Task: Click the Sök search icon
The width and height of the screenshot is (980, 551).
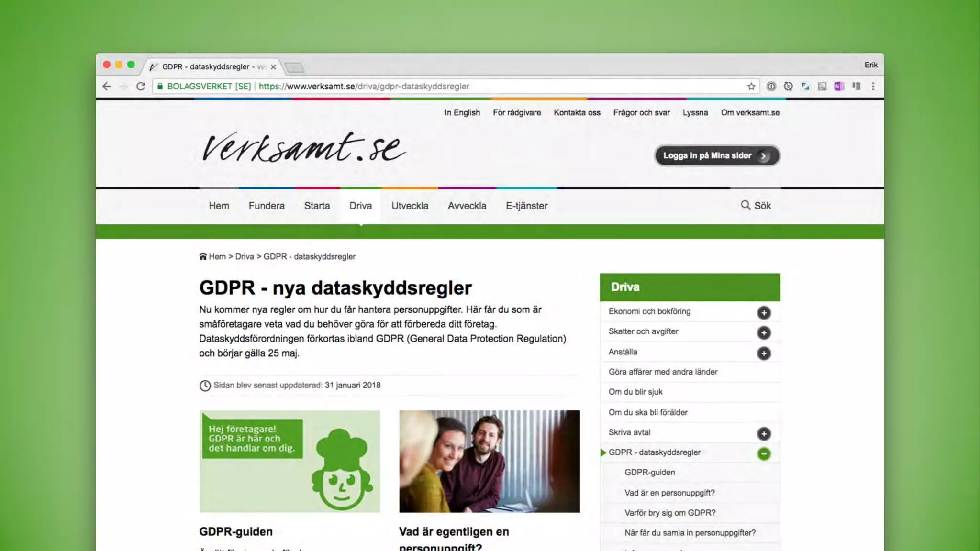Action: click(746, 205)
